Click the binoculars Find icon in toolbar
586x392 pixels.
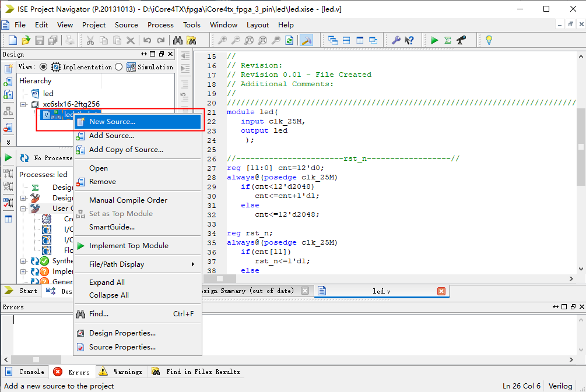tap(178, 40)
